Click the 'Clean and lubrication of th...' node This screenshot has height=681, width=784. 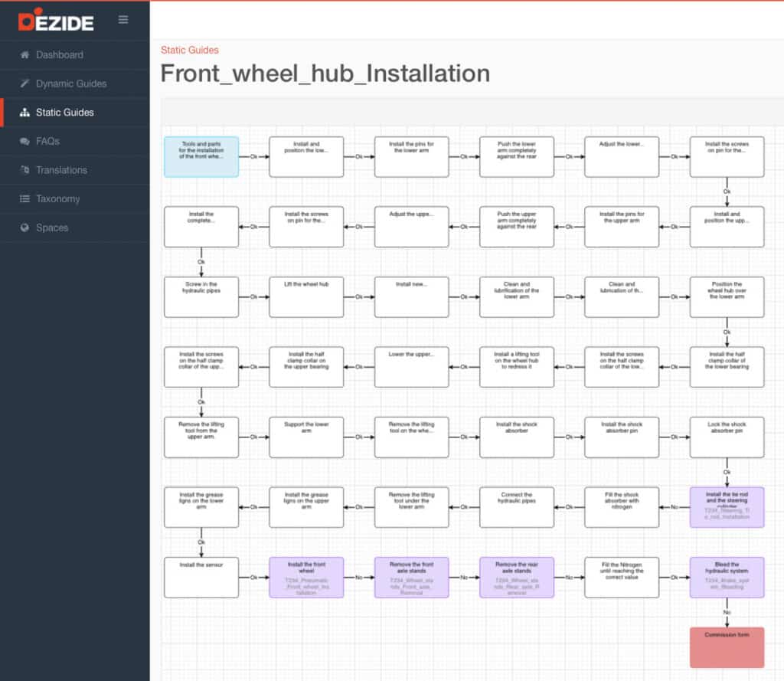click(622, 296)
